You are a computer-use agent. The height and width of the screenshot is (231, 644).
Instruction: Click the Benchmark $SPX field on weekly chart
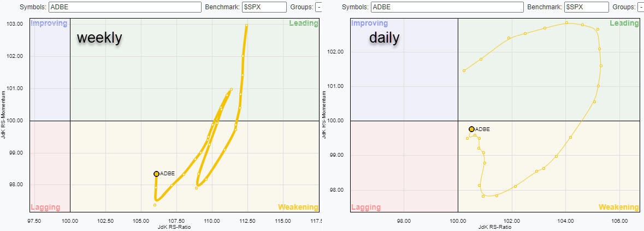[x=264, y=7]
